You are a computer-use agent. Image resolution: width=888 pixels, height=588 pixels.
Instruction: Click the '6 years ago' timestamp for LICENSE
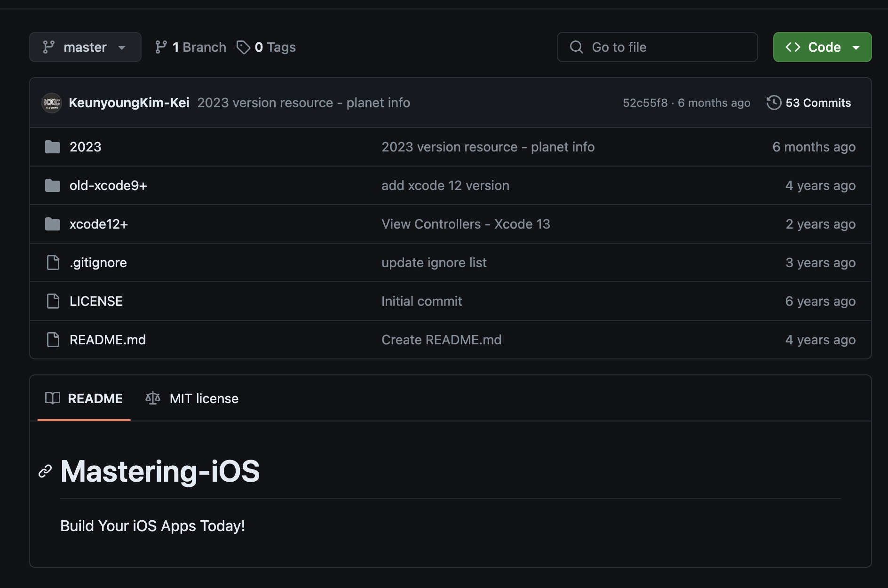click(x=821, y=301)
